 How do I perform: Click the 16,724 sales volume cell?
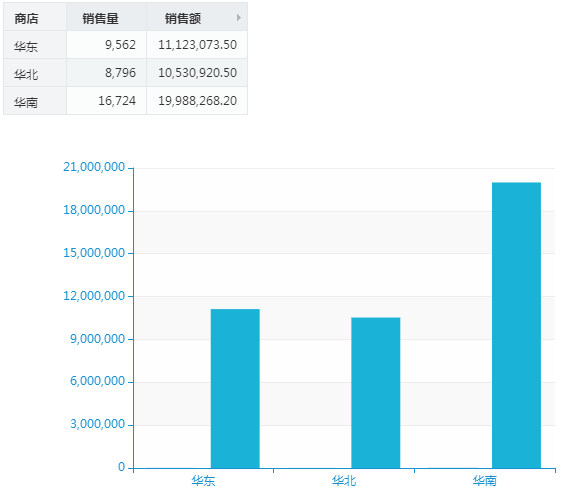(x=106, y=101)
